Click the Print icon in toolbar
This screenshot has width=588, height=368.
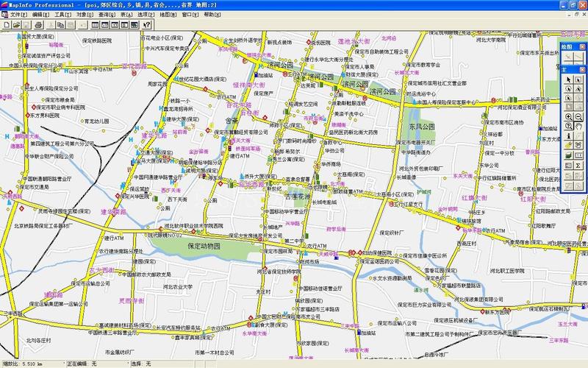pyautogui.click(x=38, y=25)
